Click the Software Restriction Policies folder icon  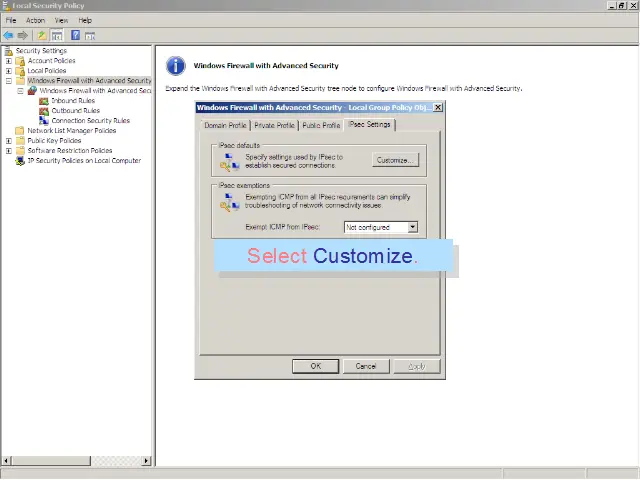pos(20,151)
